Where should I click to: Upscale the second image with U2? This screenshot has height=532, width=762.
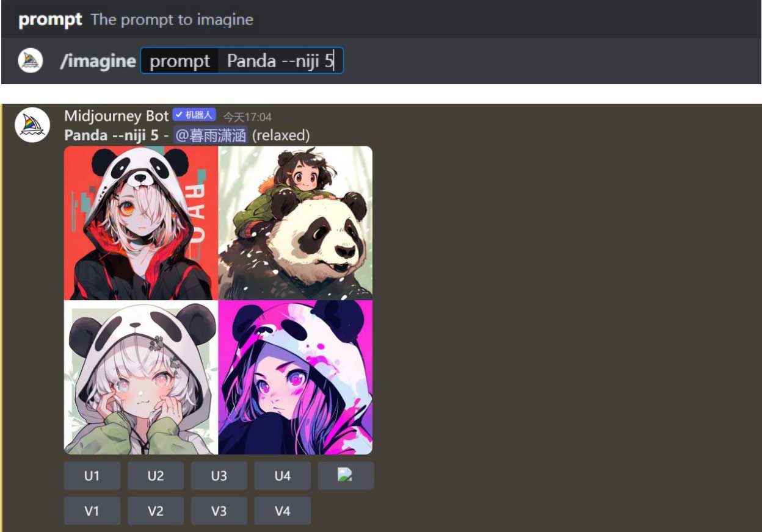tap(156, 475)
